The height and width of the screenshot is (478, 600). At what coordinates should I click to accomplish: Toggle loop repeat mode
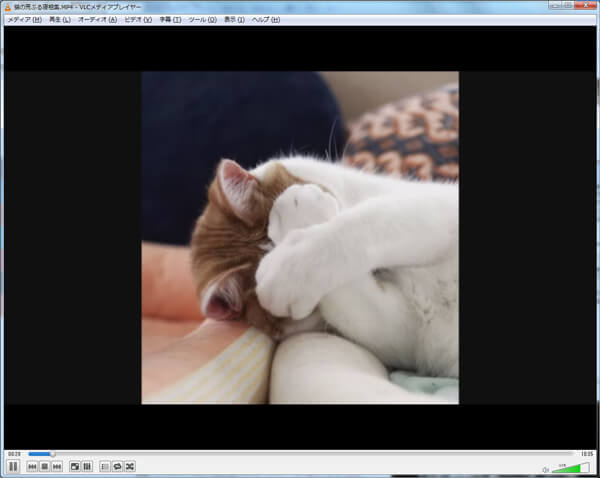pyautogui.click(x=117, y=466)
